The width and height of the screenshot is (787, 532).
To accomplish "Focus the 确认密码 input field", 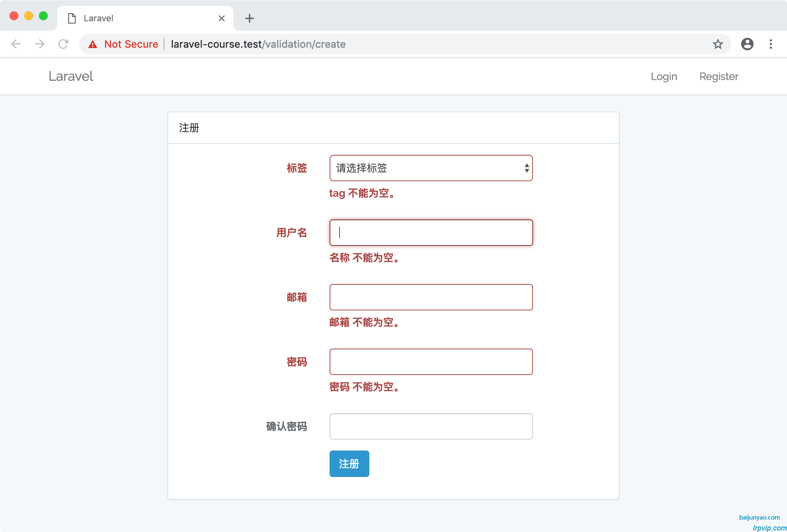I will click(431, 426).
